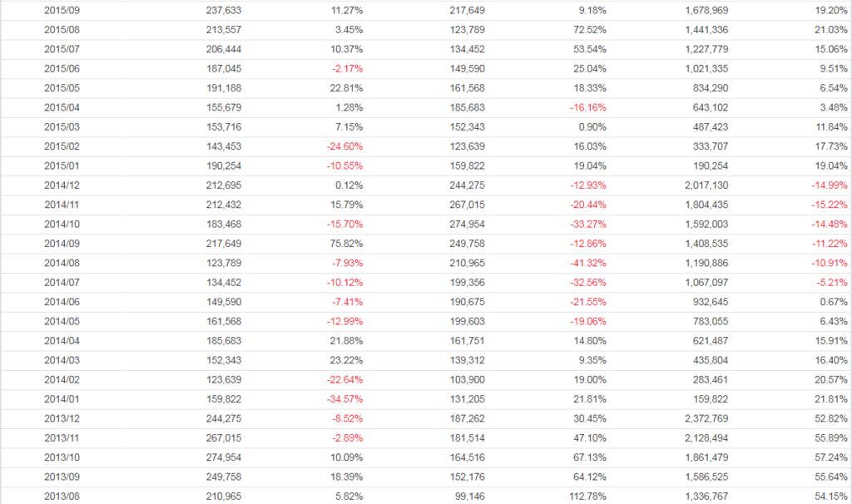Click the 2,017,130 total cell
Screen dimensions: 852x504
(x=705, y=185)
